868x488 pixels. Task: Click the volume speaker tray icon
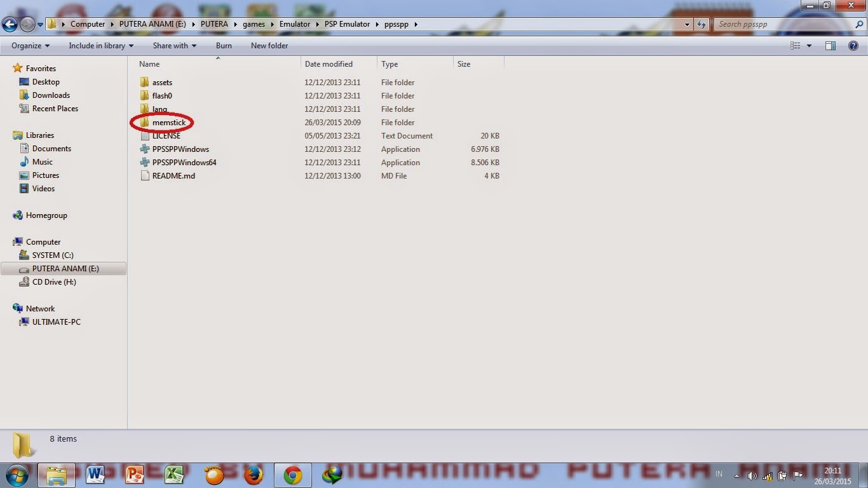[753, 475]
